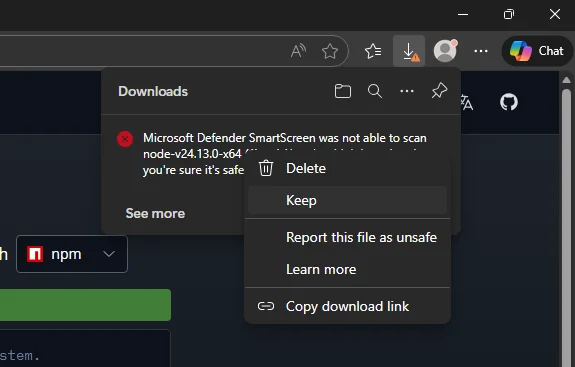Click the SmartScreen warning message text
The height and width of the screenshot is (367, 575).
point(285,154)
